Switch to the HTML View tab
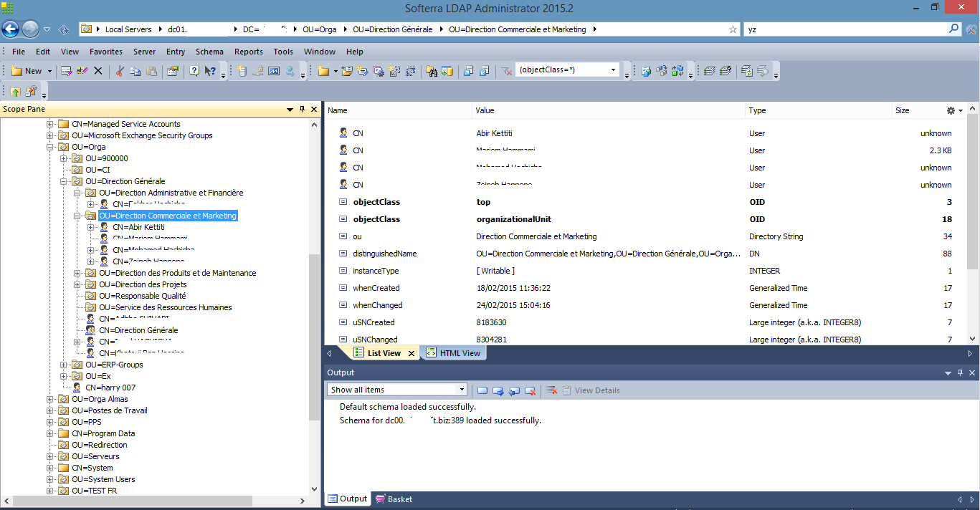 pyautogui.click(x=453, y=353)
